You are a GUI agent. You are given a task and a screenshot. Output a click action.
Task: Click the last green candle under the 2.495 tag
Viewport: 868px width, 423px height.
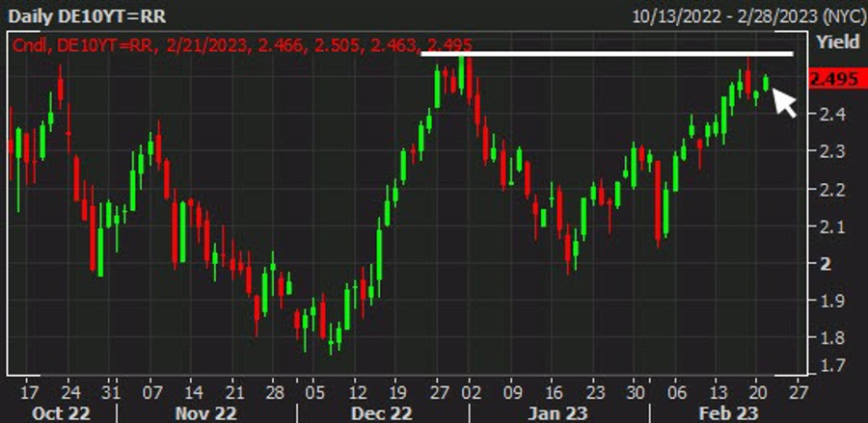766,83
